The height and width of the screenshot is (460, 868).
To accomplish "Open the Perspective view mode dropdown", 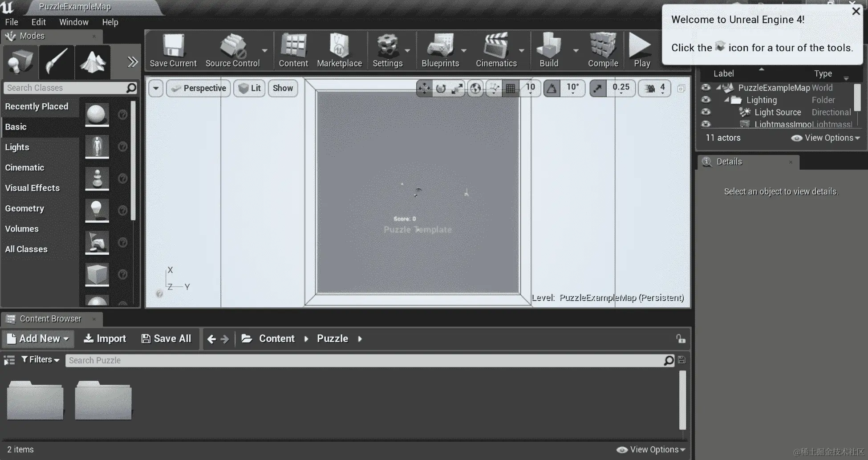I will coord(199,88).
